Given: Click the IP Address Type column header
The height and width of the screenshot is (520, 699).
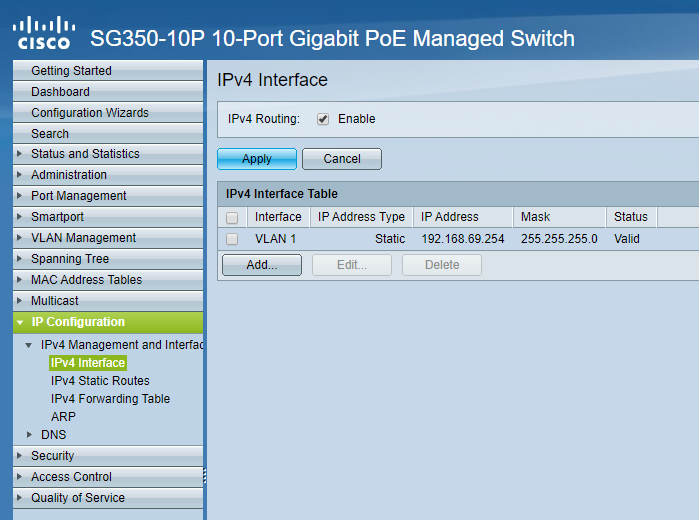Looking at the screenshot, I should click(361, 217).
